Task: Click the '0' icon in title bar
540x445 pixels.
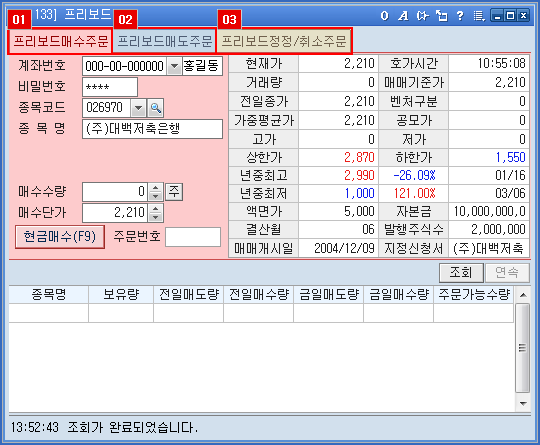Action: tap(384, 16)
